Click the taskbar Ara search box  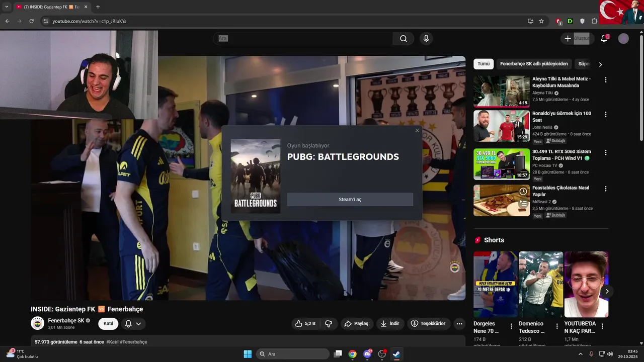(293, 354)
